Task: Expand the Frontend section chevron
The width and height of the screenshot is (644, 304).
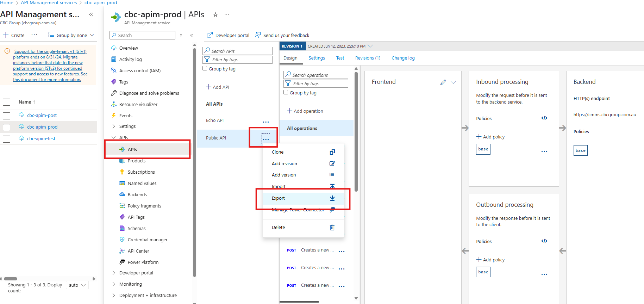Action: pyautogui.click(x=454, y=82)
